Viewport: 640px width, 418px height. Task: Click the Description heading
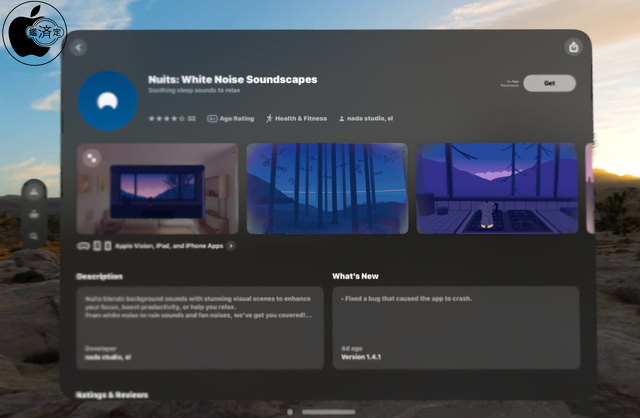pyautogui.click(x=99, y=276)
